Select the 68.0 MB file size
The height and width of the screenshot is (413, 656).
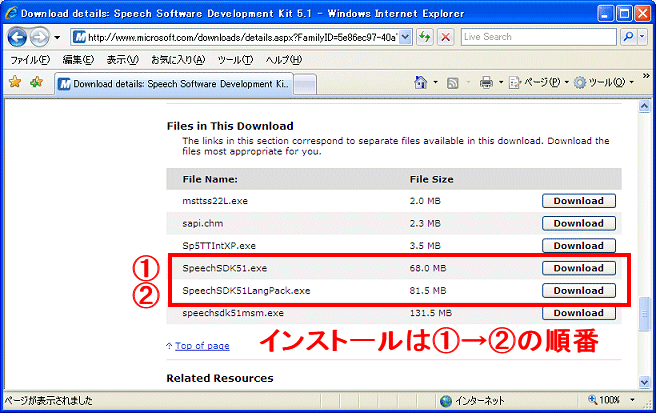click(x=428, y=268)
